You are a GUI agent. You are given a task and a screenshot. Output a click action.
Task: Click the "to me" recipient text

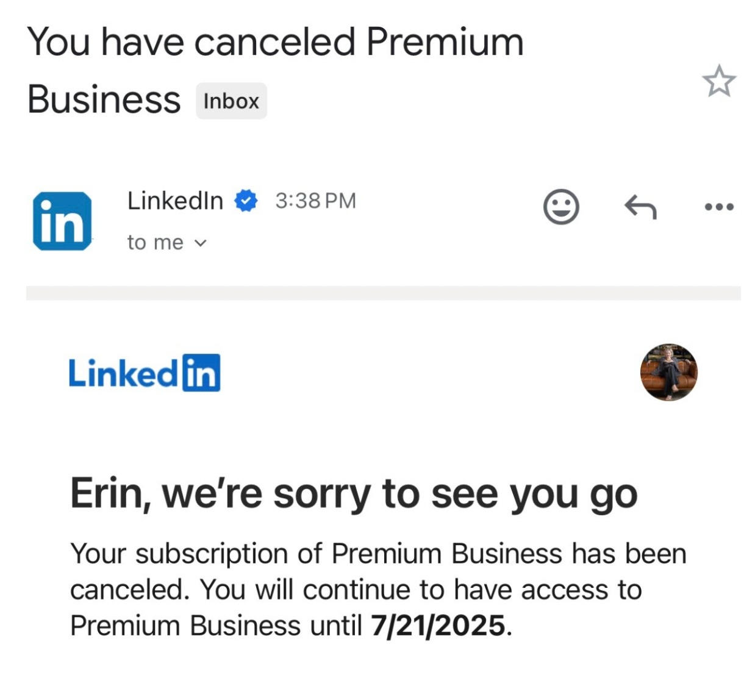coord(155,243)
